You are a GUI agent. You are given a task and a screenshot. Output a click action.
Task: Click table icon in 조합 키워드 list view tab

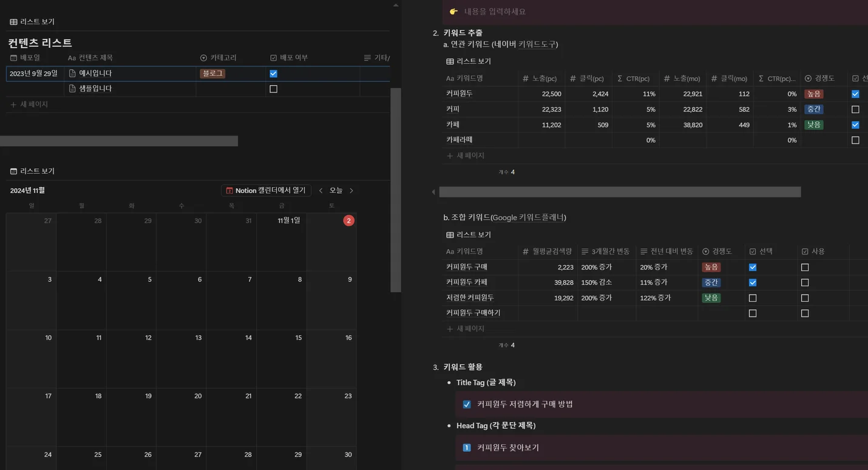450,235
